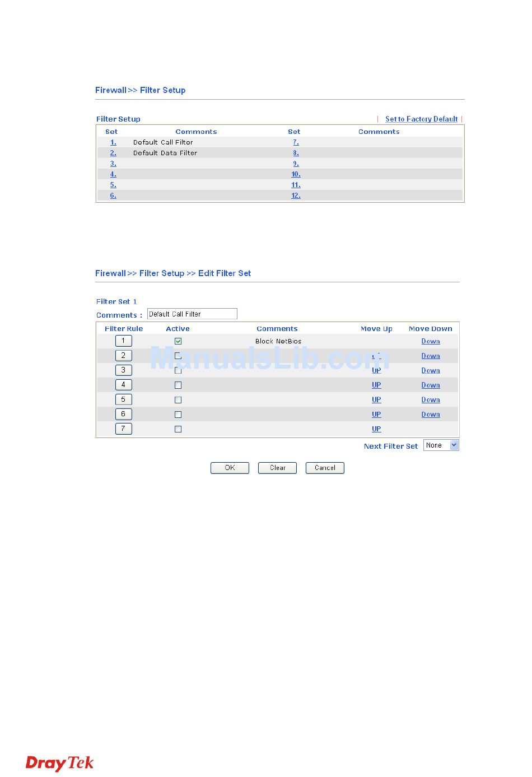This screenshot has width=532, height=777.
Task: Focus the filter set Comments field
Action: [x=192, y=314]
